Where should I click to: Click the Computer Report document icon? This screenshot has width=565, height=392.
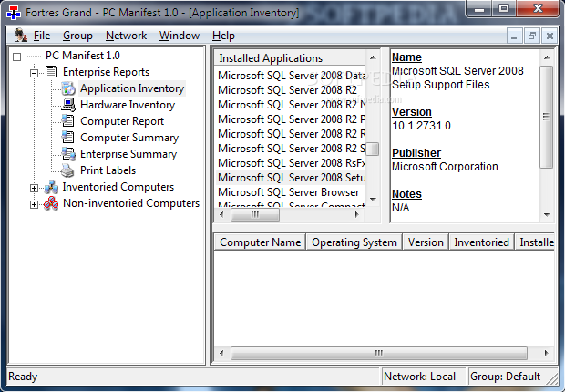point(68,121)
